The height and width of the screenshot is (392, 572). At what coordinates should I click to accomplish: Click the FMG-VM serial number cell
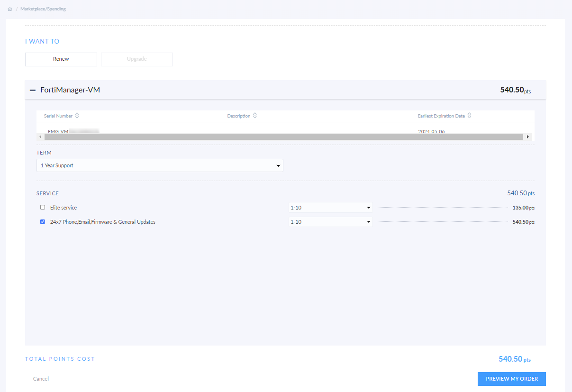click(x=73, y=131)
